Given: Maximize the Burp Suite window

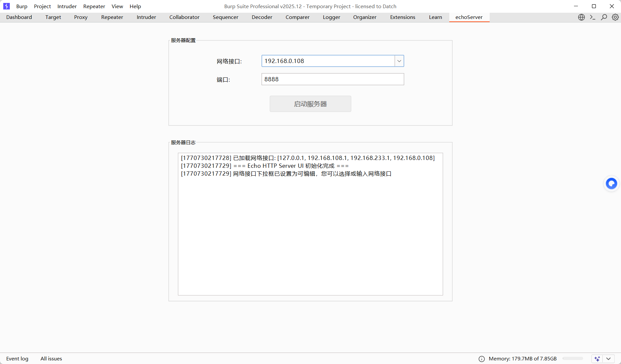Looking at the screenshot, I should point(594,6).
